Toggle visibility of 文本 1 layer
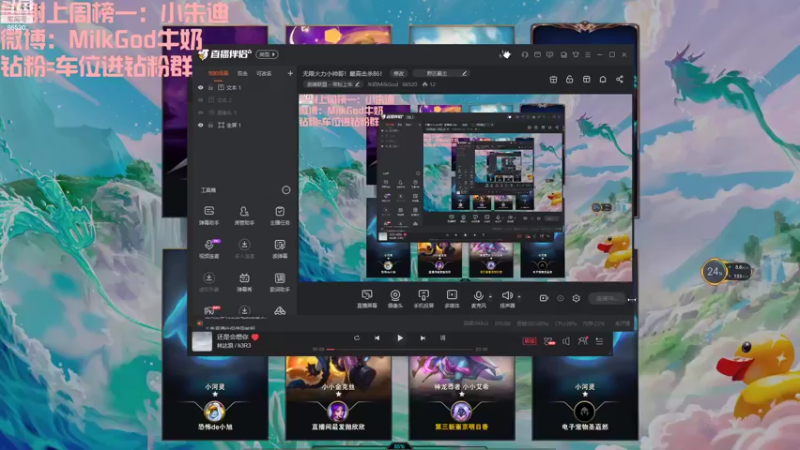Screen dimensions: 800x450 pos(201,88)
